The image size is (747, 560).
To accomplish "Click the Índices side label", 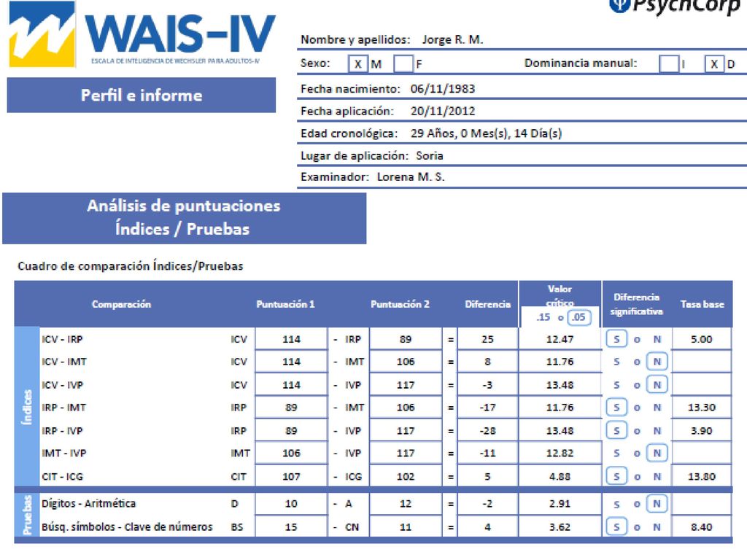I will coord(27,407).
